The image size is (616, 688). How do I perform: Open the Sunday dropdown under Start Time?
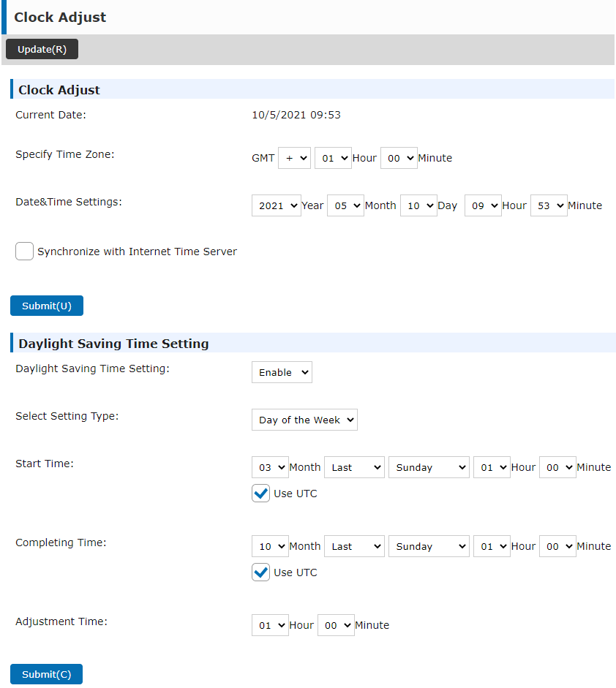[x=429, y=467]
